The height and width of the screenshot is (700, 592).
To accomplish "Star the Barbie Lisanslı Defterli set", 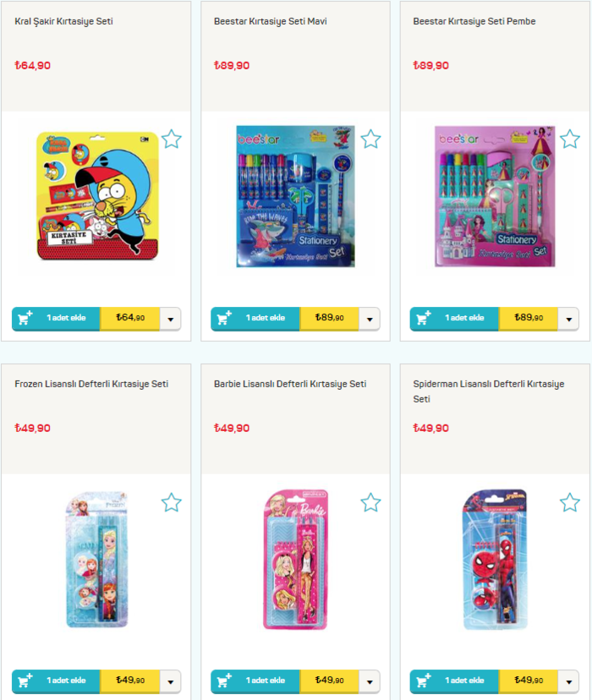I will click(370, 503).
